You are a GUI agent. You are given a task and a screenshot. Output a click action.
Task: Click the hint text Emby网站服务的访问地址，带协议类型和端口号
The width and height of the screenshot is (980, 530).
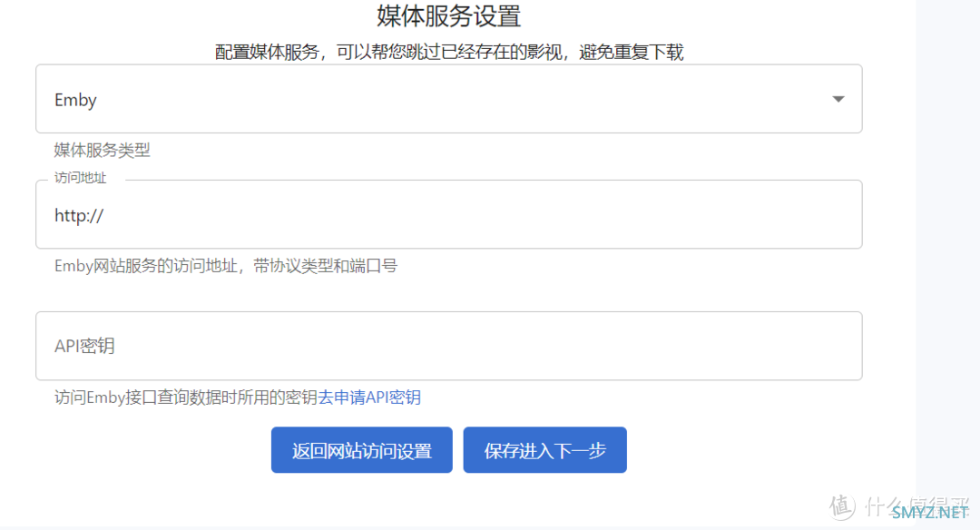pos(226,266)
